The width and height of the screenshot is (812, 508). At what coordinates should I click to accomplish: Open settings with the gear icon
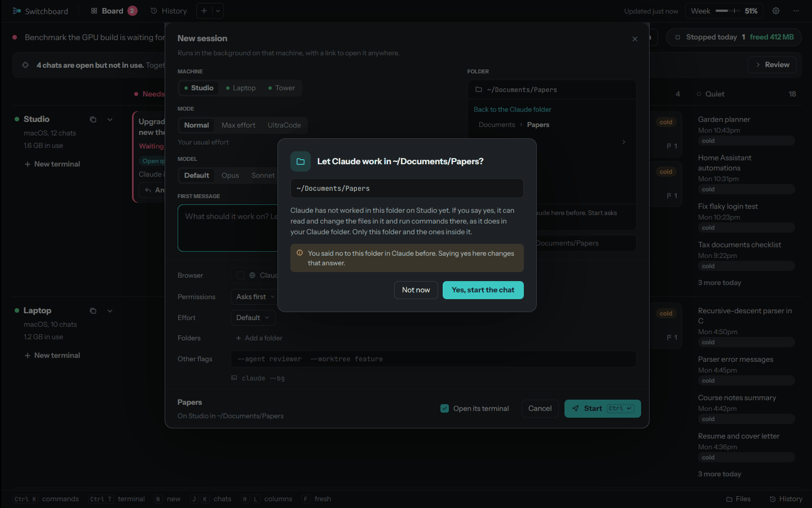[776, 11]
